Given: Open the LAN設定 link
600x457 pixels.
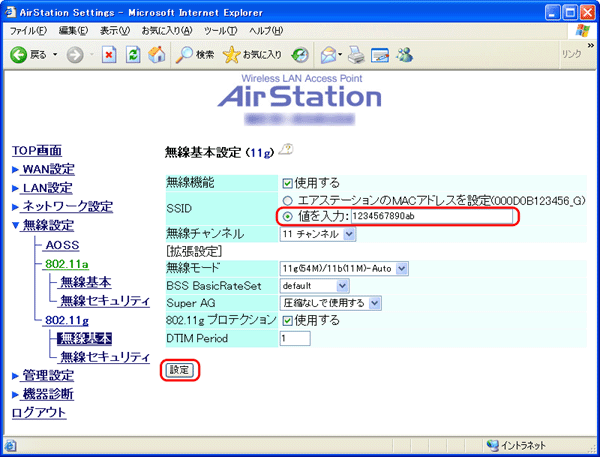Looking at the screenshot, I should 47,188.
